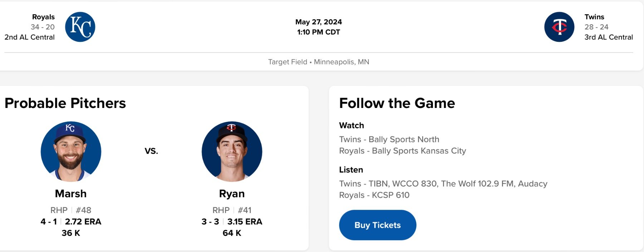Select the Royals team name
Viewport: 644px width, 252px height.
click(43, 17)
